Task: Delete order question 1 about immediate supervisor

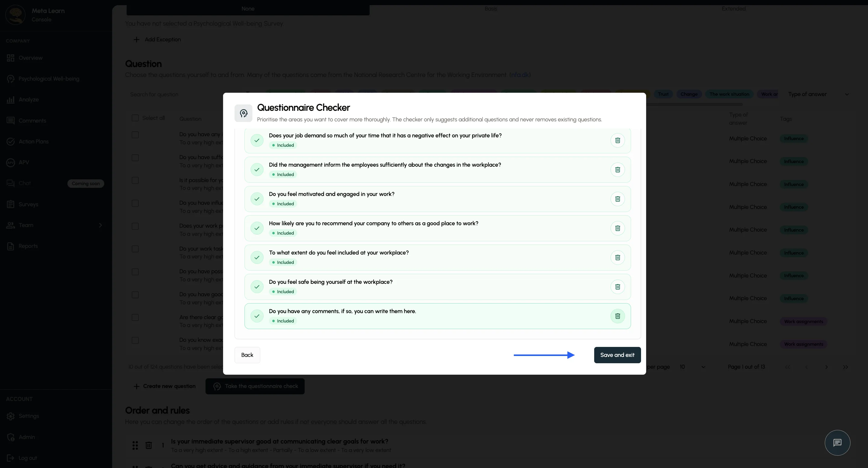Action: click(x=149, y=445)
